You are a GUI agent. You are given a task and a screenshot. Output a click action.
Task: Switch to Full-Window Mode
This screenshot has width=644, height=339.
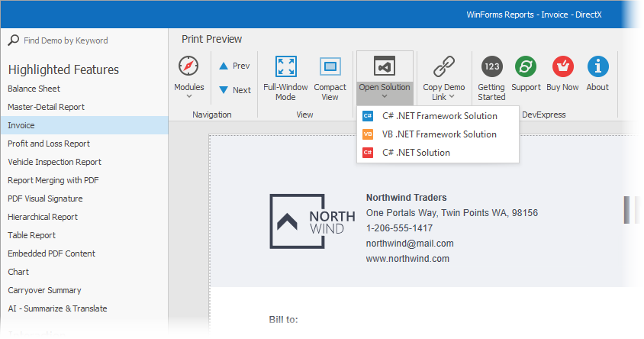[x=285, y=78]
